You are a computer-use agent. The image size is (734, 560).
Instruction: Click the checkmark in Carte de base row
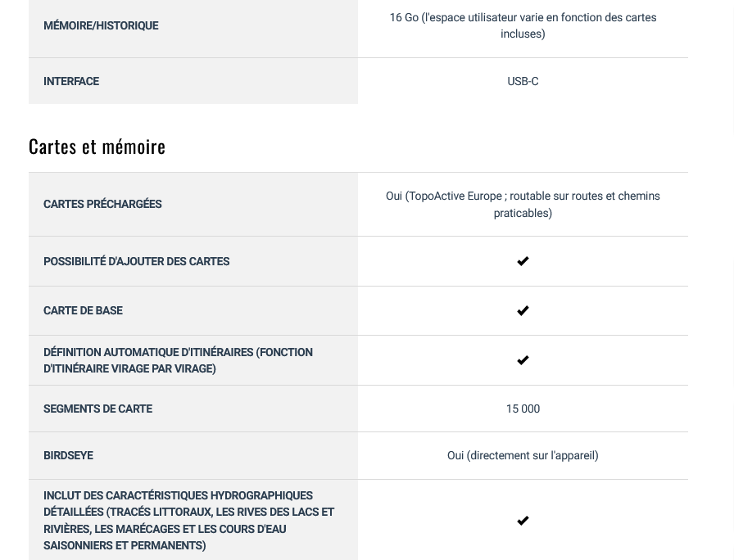coord(523,310)
